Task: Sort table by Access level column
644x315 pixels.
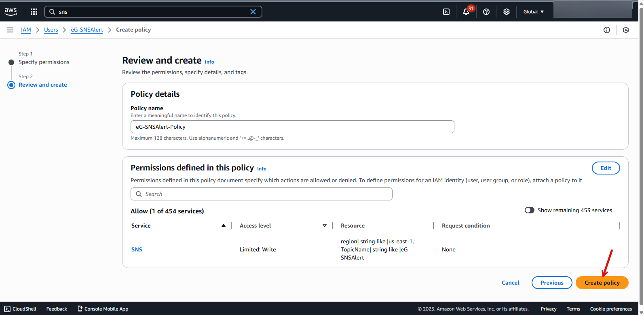Action: (x=324, y=226)
